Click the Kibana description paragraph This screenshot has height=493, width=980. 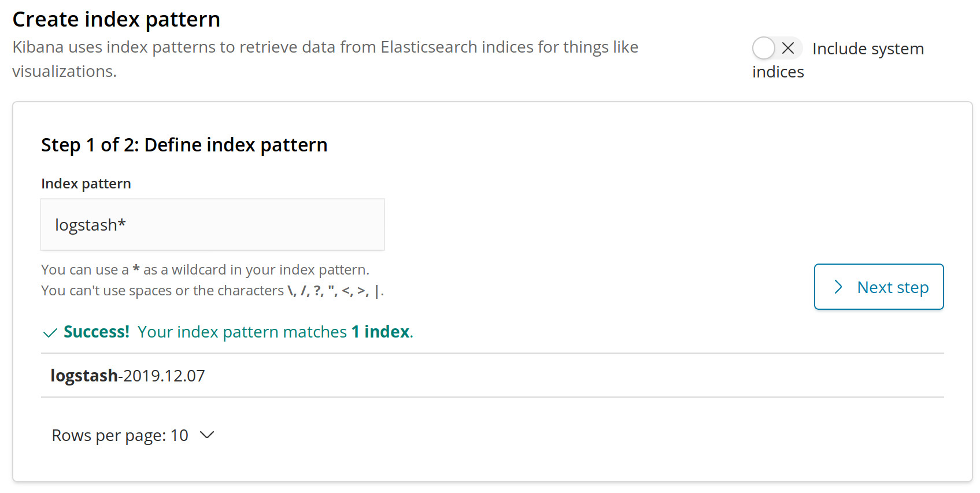pos(326,59)
